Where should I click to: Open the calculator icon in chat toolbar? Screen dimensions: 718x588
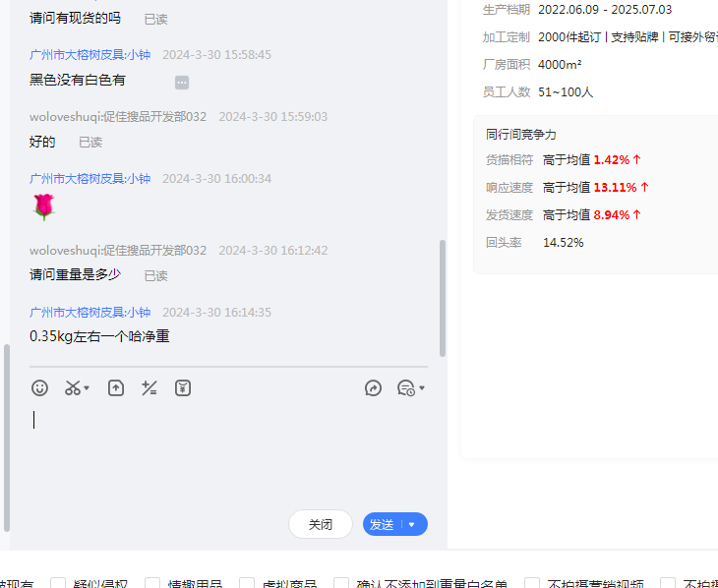150,388
